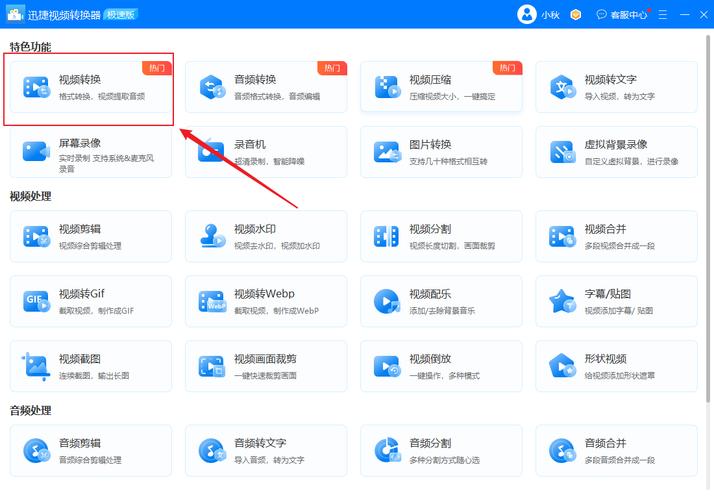Image resolution: width=714 pixels, height=500 pixels.
Task: Open the 视频转文字 video to text tool
Action: pyautogui.click(x=615, y=87)
